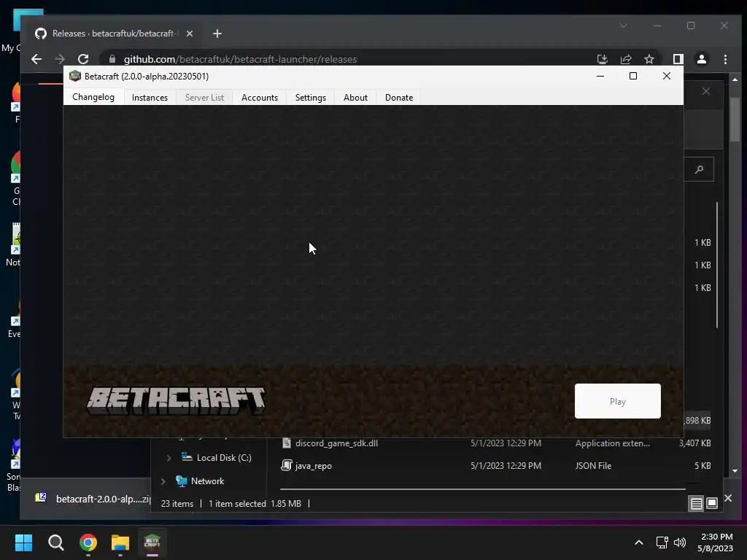Screen dimensions: 747x560
Task: Open the clock showing 2:30 PM
Action: coord(715,542)
